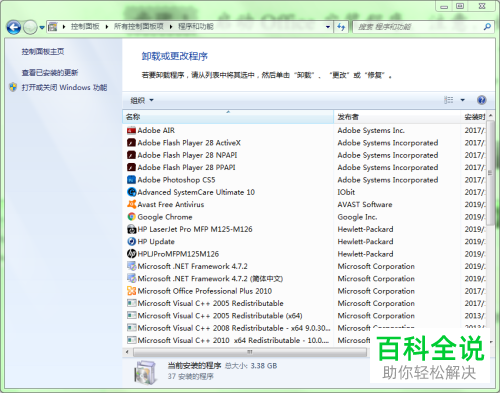Click the Back navigation arrow button
Screen dimensions: 500x393
(14, 27)
